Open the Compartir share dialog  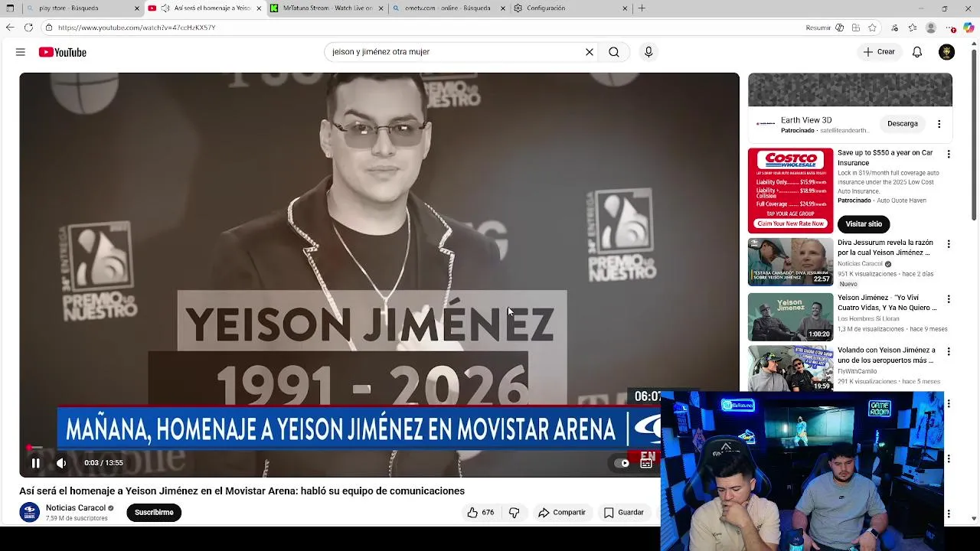(561, 513)
